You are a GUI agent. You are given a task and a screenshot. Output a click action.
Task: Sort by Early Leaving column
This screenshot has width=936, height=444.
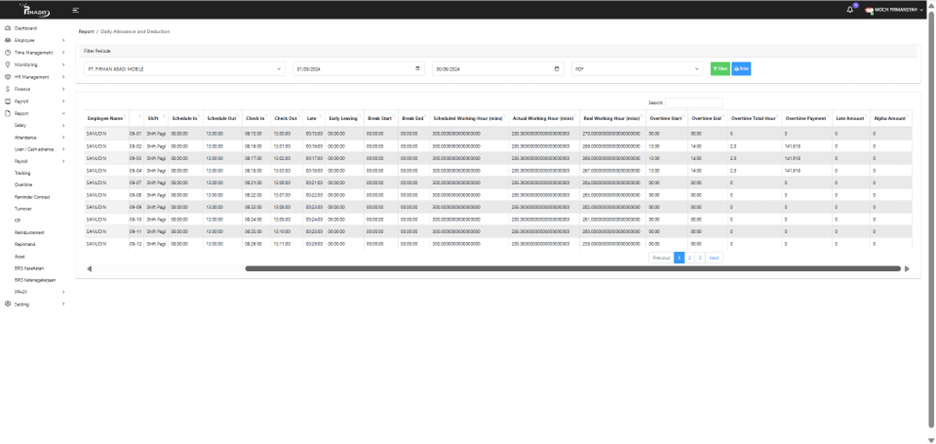(344, 118)
